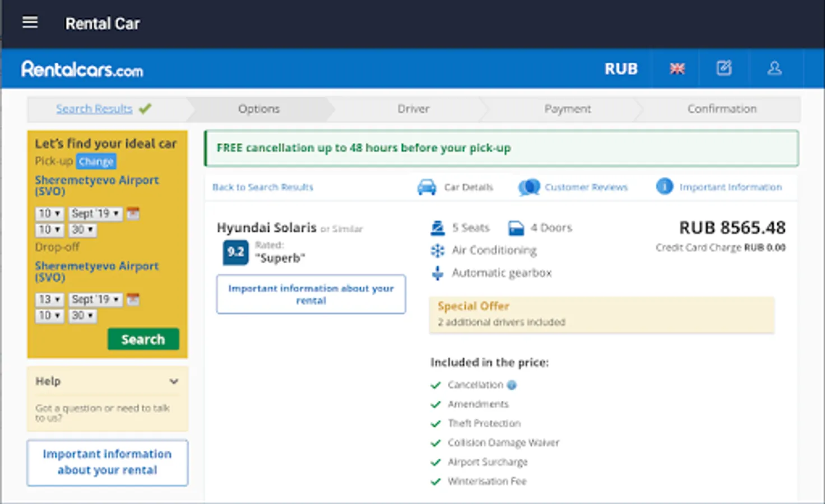This screenshot has height=504, width=825.
Task: Click the Change pick-up button
Action: (x=96, y=161)
